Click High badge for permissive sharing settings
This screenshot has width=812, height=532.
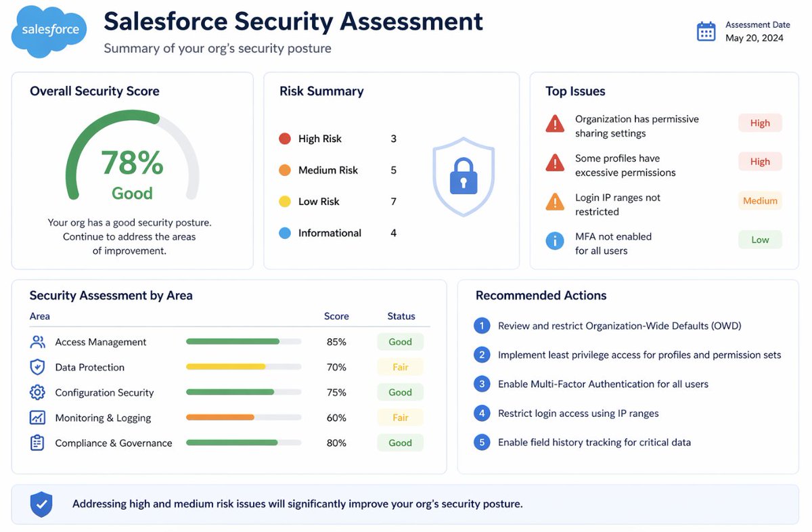click(760, 123)
